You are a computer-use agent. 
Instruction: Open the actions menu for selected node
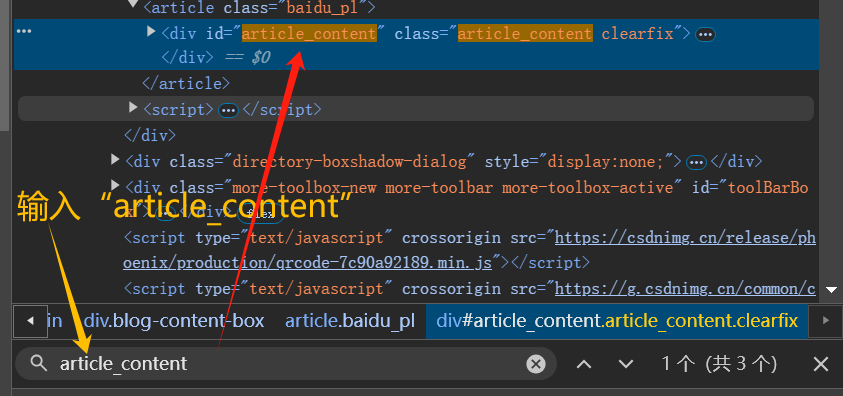click(x=24, y=32)
